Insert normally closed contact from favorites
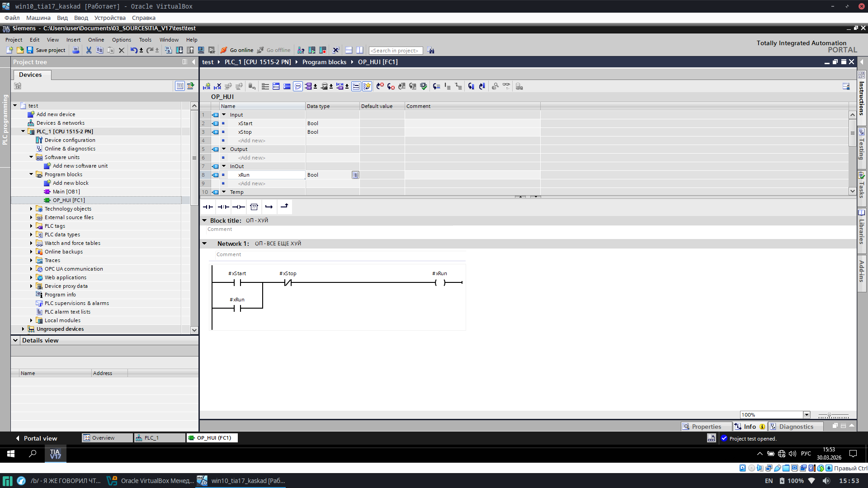This screenshot has width=868, height=488. [x=223, y=207]
